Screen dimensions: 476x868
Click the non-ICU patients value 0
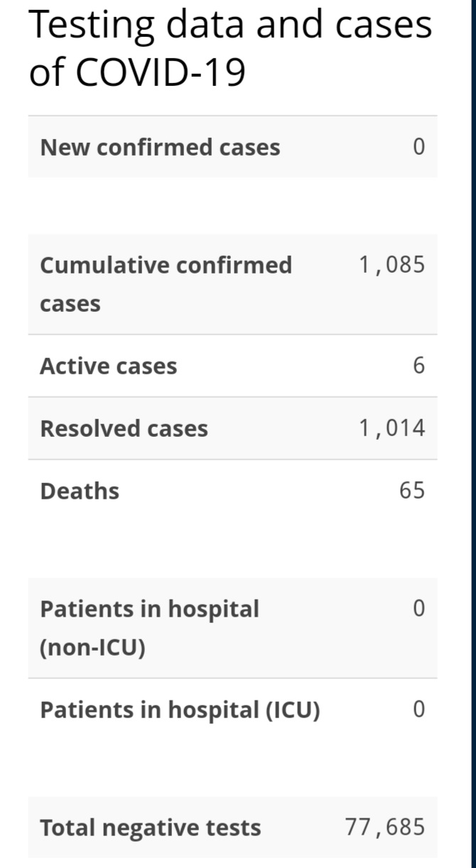(x=418, y=608)
